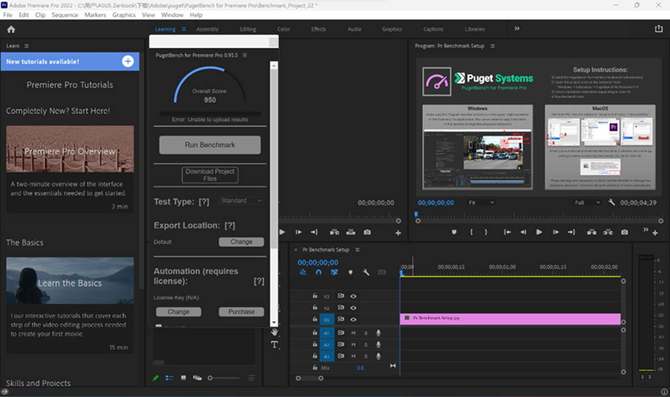670x397 pixels.
Task: Export a frame from the Source monitor
Action: (367, 232)
